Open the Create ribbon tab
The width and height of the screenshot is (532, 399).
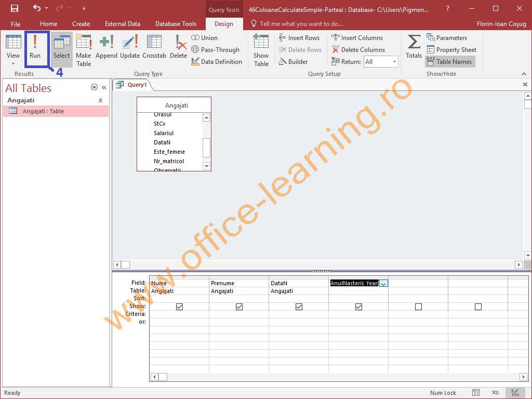point(81,24)
